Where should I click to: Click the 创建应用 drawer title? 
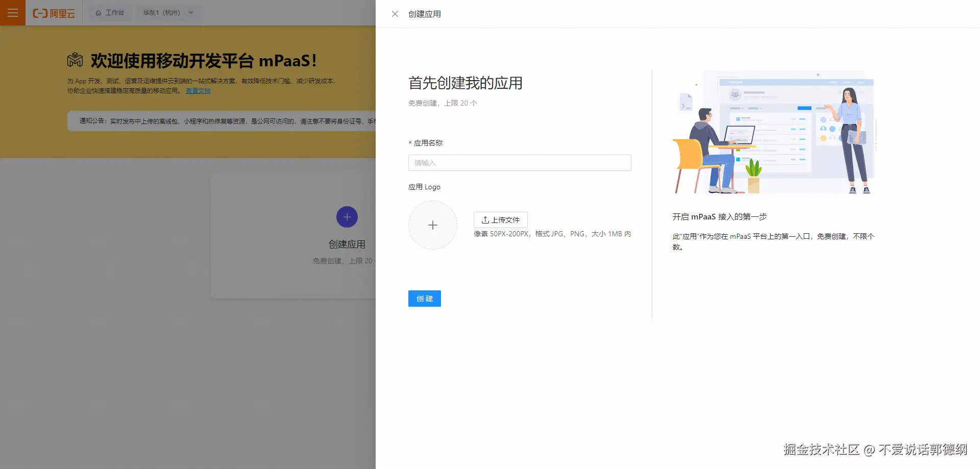pyautogui.click(x=425, y=14)
